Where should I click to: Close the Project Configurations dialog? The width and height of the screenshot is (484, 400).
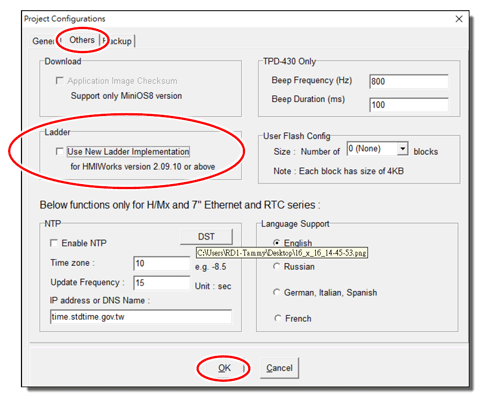459,19
